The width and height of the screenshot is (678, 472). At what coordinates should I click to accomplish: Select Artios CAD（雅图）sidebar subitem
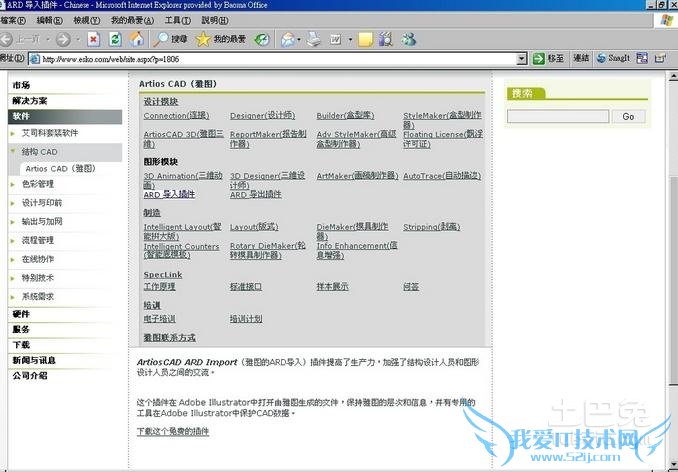pyautogui.click(x=61, y=169)
